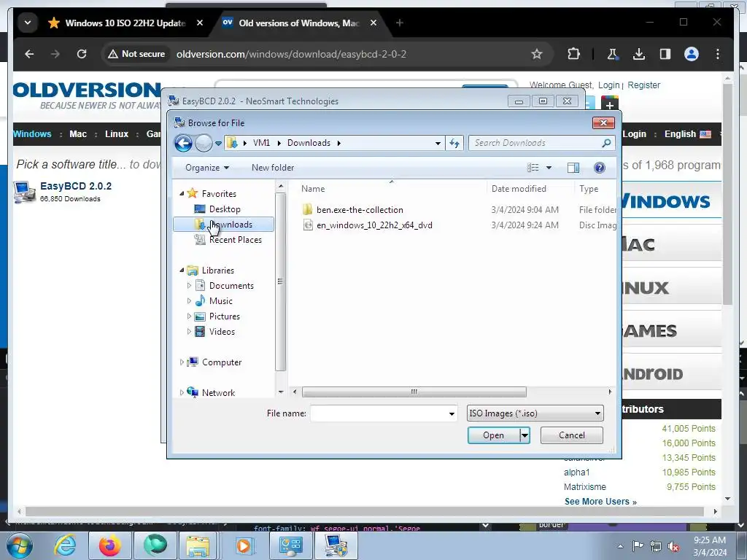Open a new Chrome tab

(399, 23)
